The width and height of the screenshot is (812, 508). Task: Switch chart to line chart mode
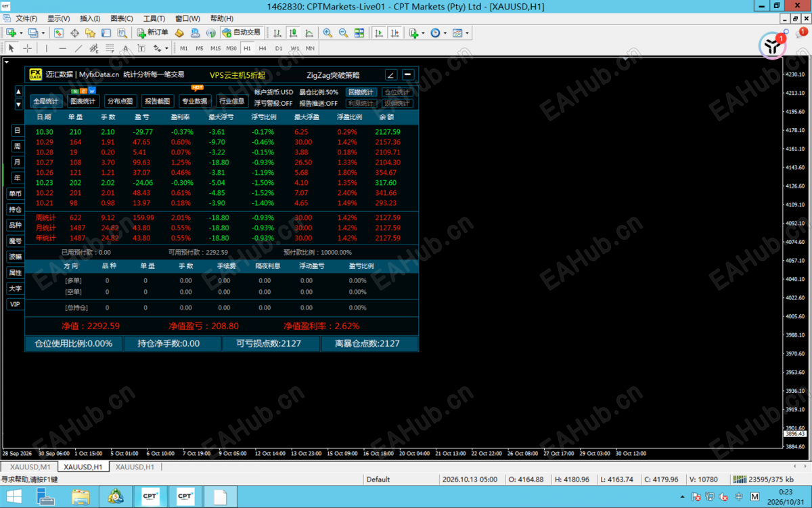pyautogui.click(x=309, y=33)
